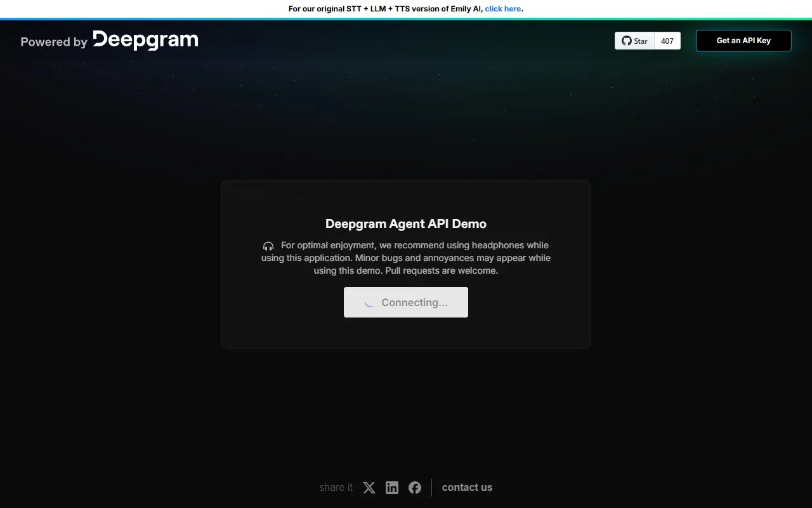This screenshot has height=508, width=812.
Task: Click the Connecting button in the demo card
Action: (405, 302)
